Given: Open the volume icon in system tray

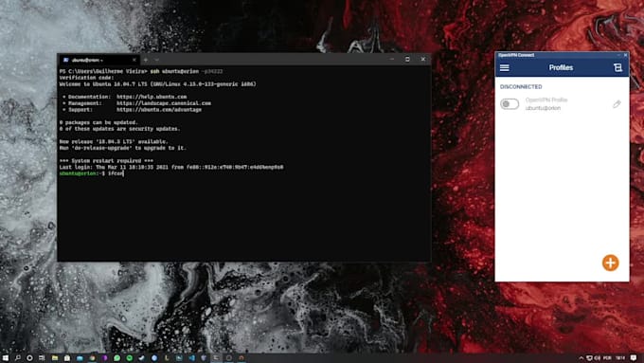Looking at the screenshot, I should pos(597,358).
